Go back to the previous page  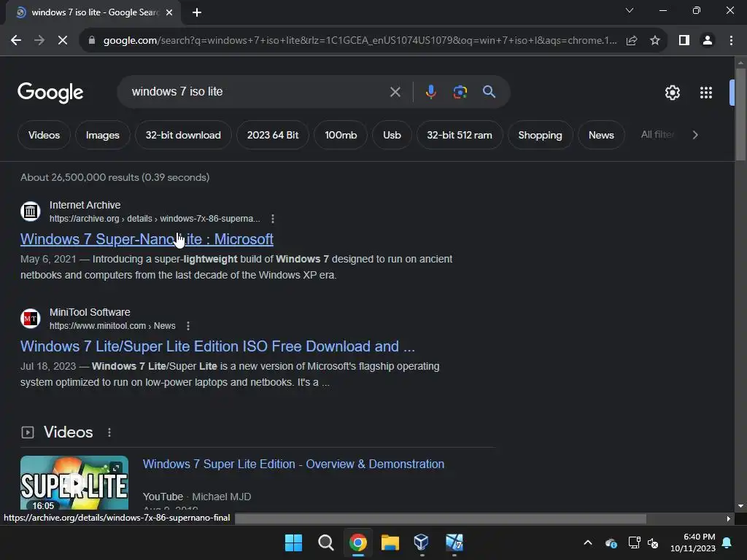coord(16,41)
